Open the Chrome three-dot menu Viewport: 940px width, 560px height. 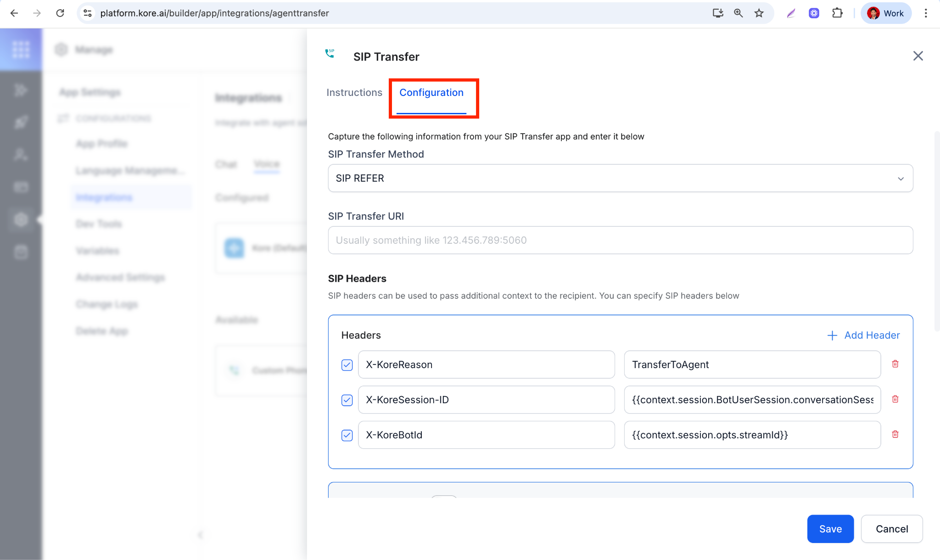(926, 13)
